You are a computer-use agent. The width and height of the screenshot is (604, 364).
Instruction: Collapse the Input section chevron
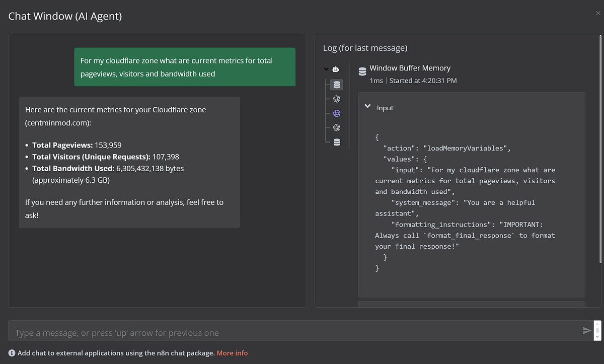pos(367,107)
